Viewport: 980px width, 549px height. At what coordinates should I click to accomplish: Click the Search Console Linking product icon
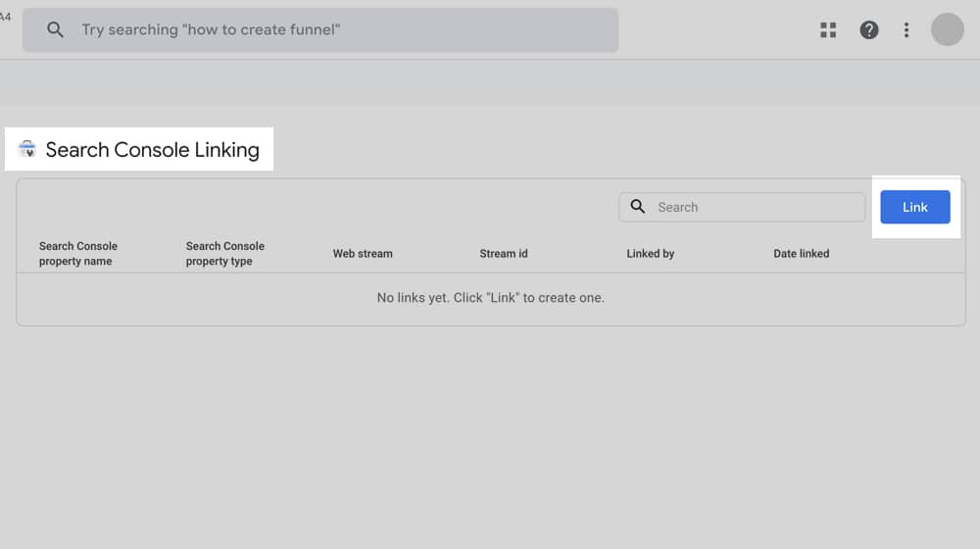(26, 149)
